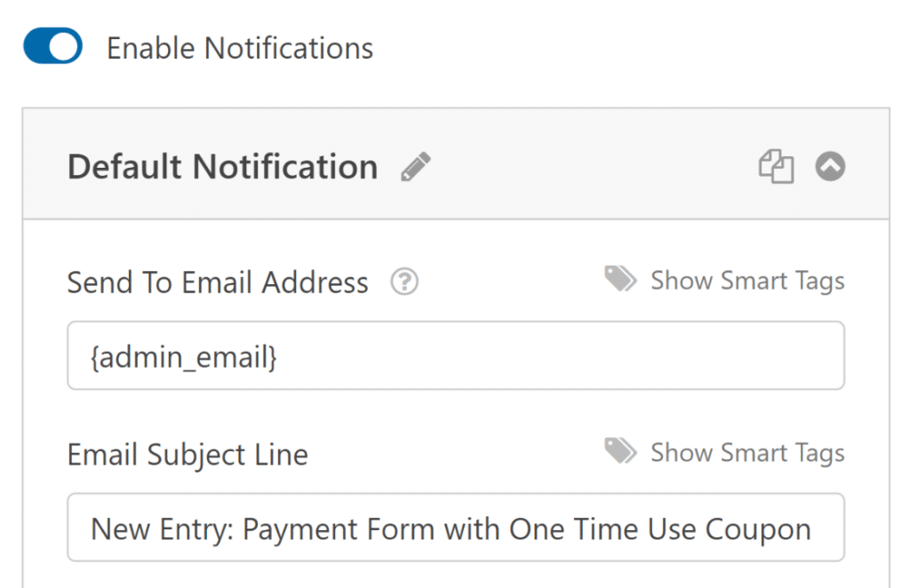
Task: Open the help tooltip beside Send To Email Address
Action: (404, 281)
